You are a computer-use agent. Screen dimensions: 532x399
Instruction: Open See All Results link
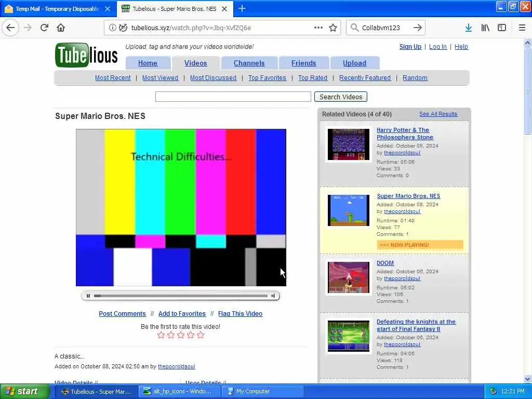438,114
